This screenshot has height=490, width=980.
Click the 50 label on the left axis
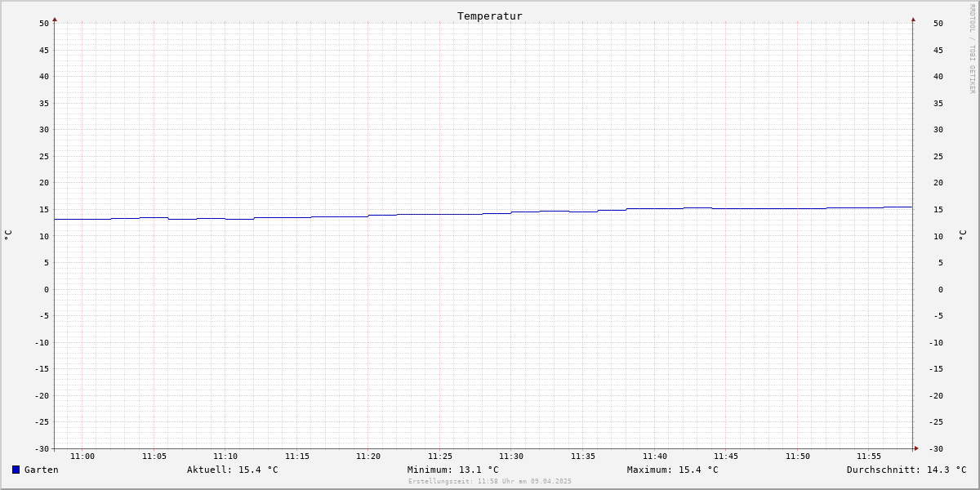tap(44, 24)
